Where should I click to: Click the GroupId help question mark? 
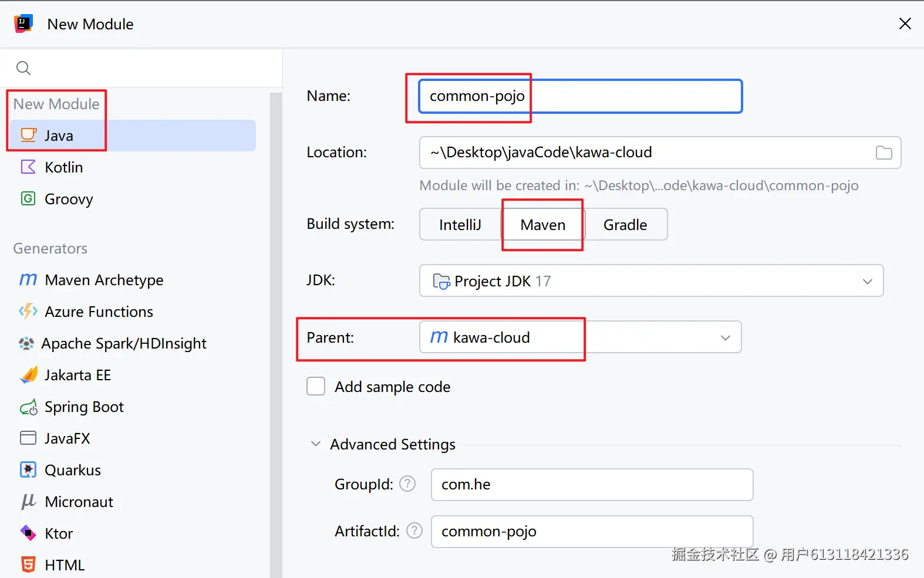coord(407,484)
